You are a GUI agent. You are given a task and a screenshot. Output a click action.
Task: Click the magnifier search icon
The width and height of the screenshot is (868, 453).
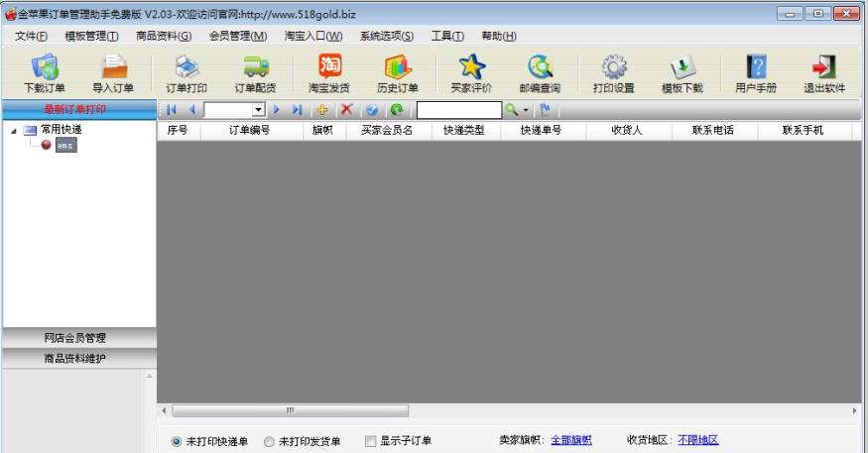click(512, 109)
